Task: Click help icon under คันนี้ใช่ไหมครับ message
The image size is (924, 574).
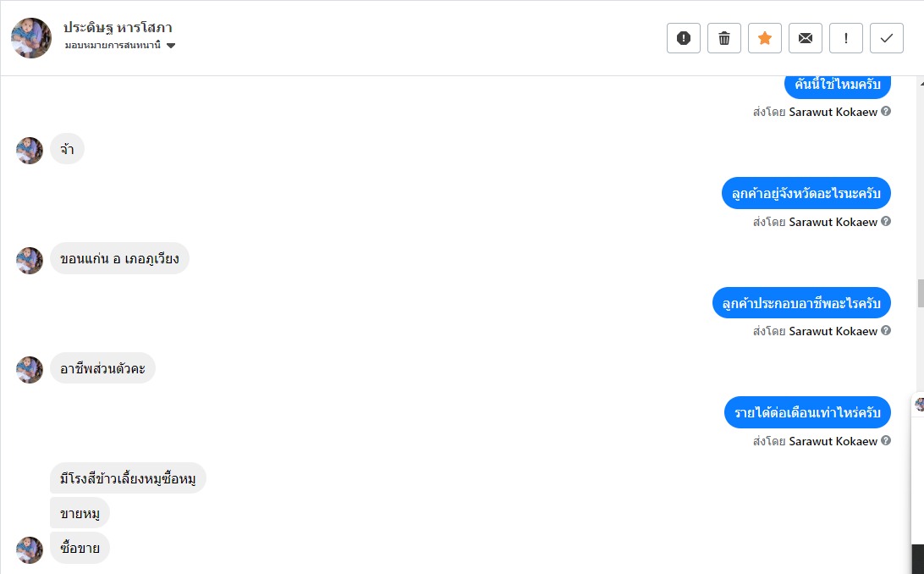Action: coord(886,111)
